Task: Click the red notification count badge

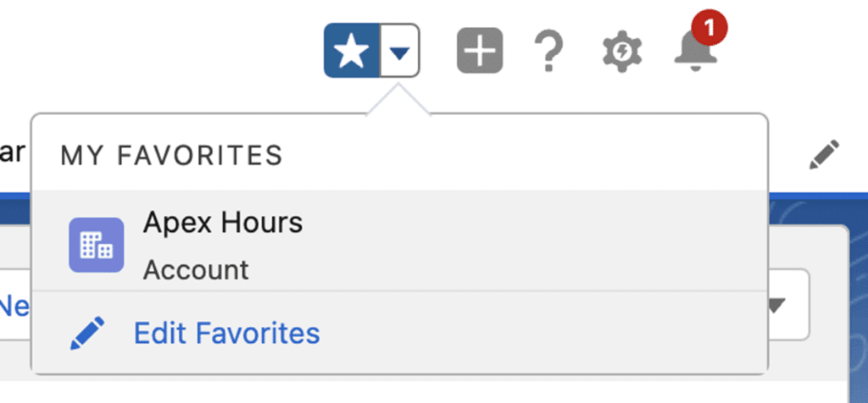Action: 709,30
